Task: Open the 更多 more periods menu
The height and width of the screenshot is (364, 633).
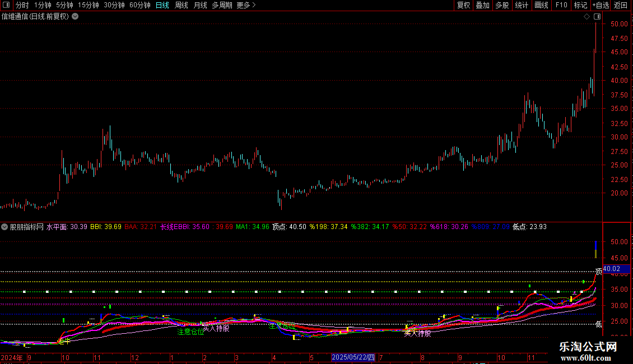Action: (245, 6)
